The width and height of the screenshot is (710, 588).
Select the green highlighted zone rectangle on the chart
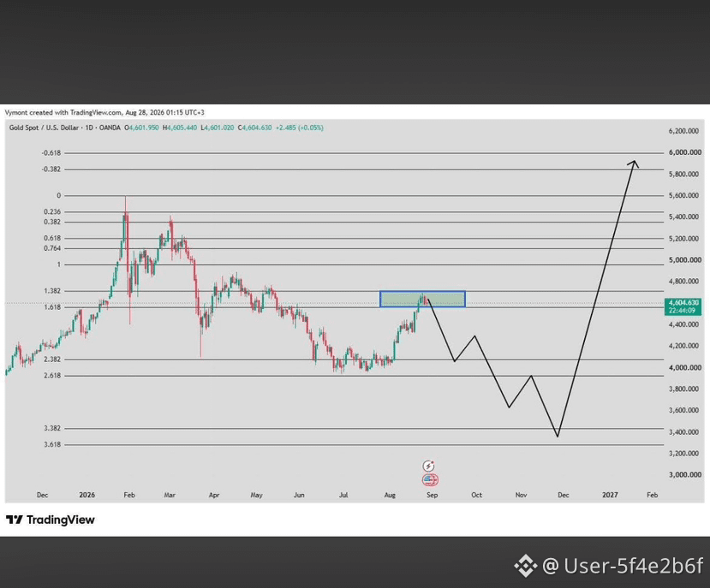pyautogui.click(x=422, y=300)
